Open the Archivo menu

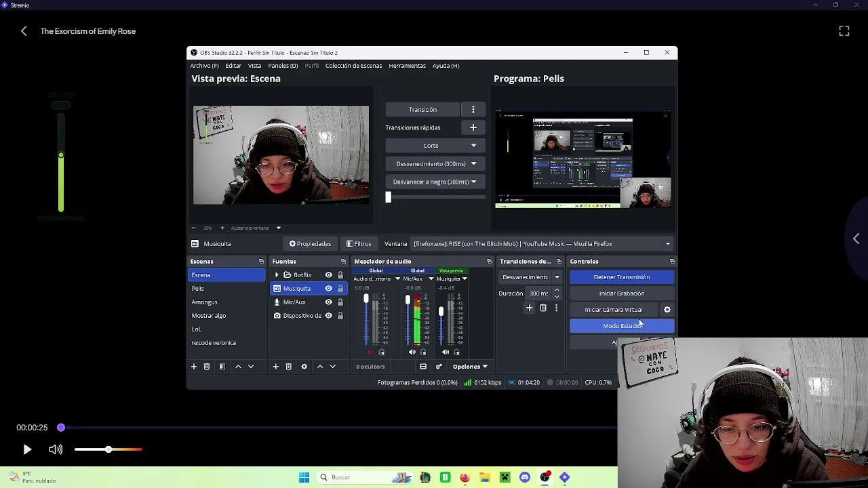204,66
